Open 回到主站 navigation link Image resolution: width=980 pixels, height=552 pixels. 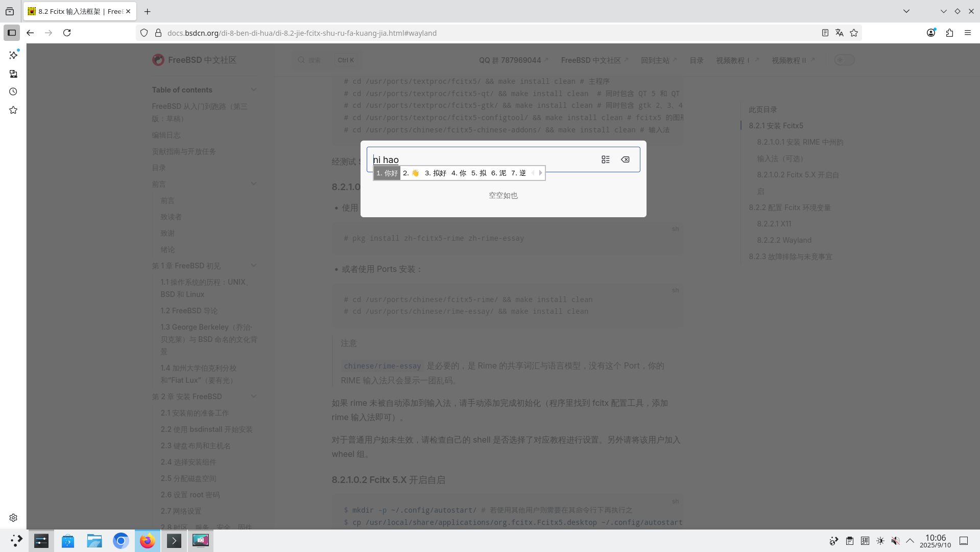(x=659, y=60)
